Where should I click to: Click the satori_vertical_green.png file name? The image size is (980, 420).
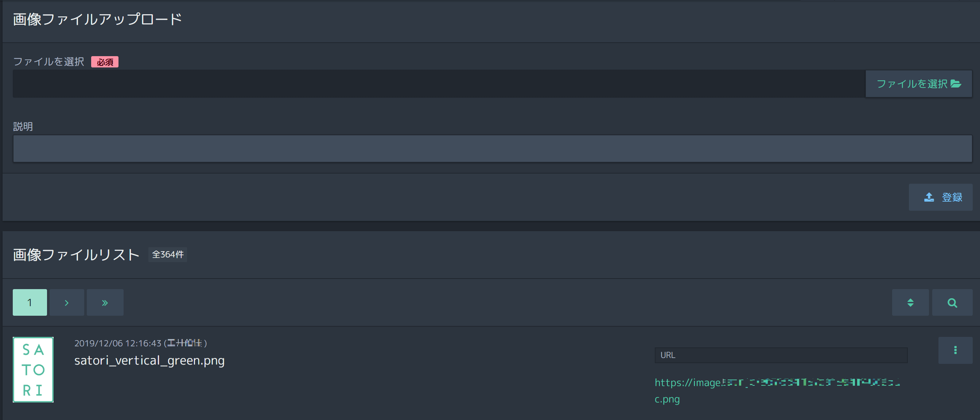point(149,360)
